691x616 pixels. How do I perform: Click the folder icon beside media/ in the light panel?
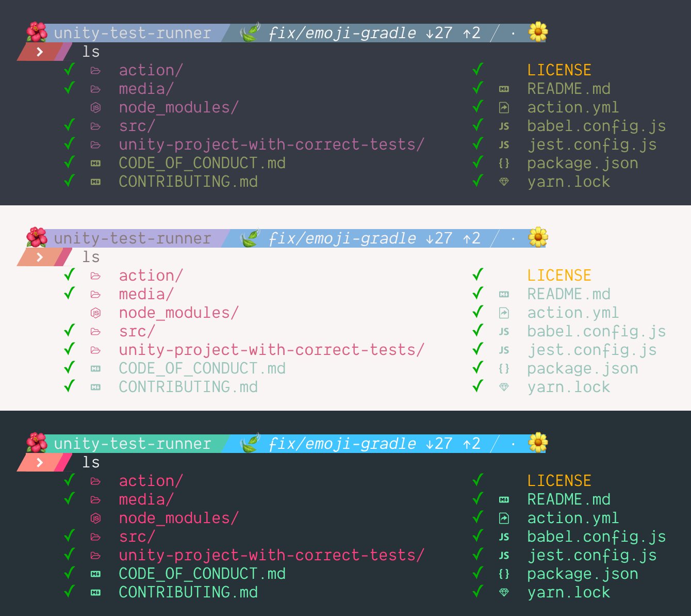[95, 294]
